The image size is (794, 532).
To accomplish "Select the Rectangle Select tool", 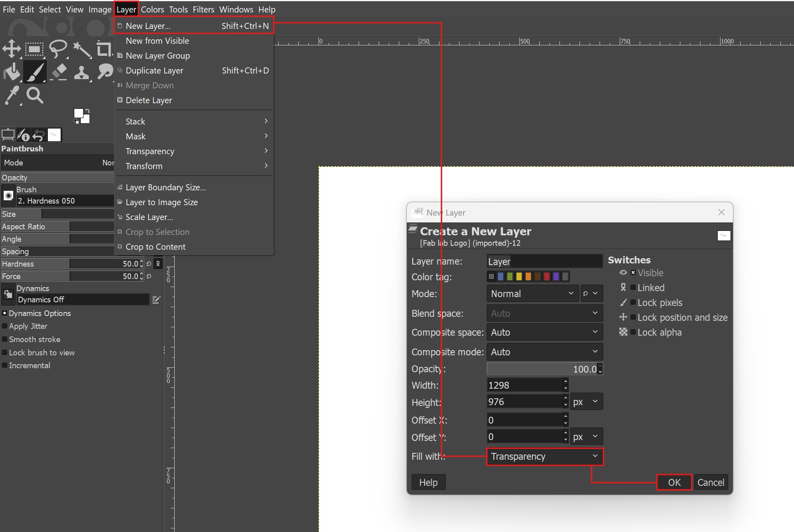I will coord(35,49).
